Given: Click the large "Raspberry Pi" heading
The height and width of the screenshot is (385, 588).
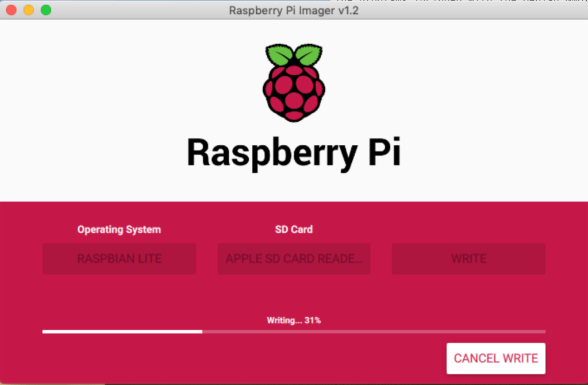Looking at the screenshot, I should click(294, 152).
